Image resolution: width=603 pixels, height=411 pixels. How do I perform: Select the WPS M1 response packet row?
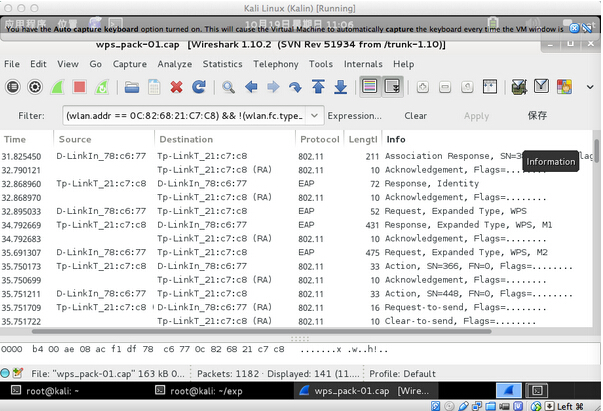coord(296,225)
